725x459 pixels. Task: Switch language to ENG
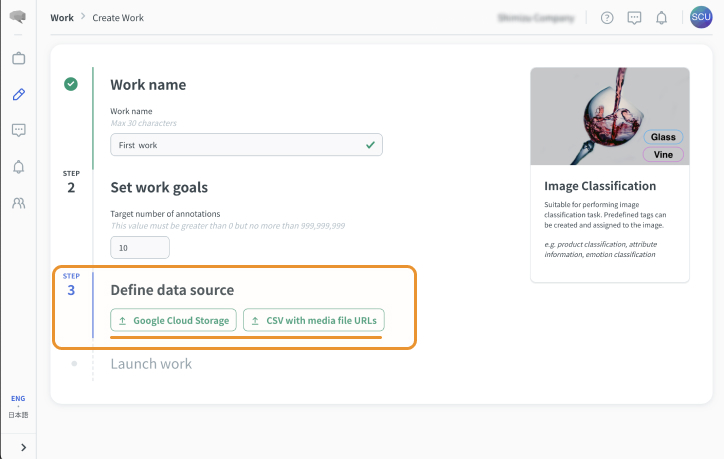(x=18, y=398)
